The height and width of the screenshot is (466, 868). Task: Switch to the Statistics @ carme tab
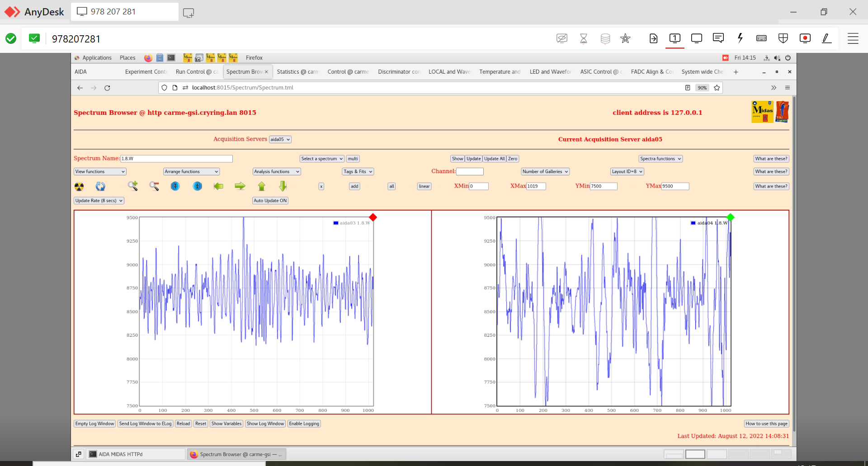(297, 71)
